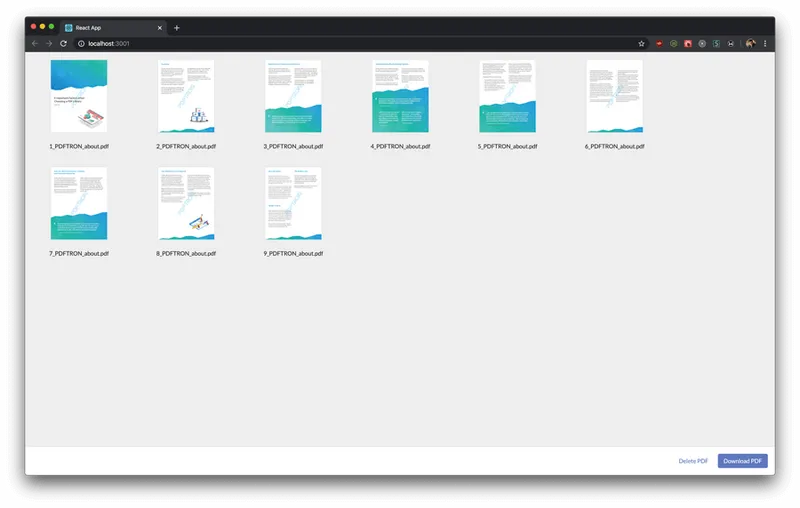The width and height of the screenshot is (800, 508).
Task: Click the file name text 5_PDFTRON_about.pdf
Action: 508,146
